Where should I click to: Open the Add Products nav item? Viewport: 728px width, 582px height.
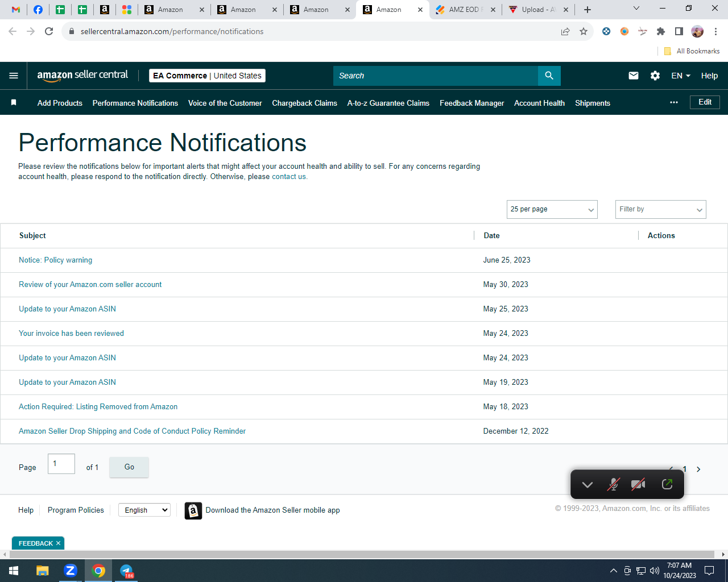tap(60, 103)
